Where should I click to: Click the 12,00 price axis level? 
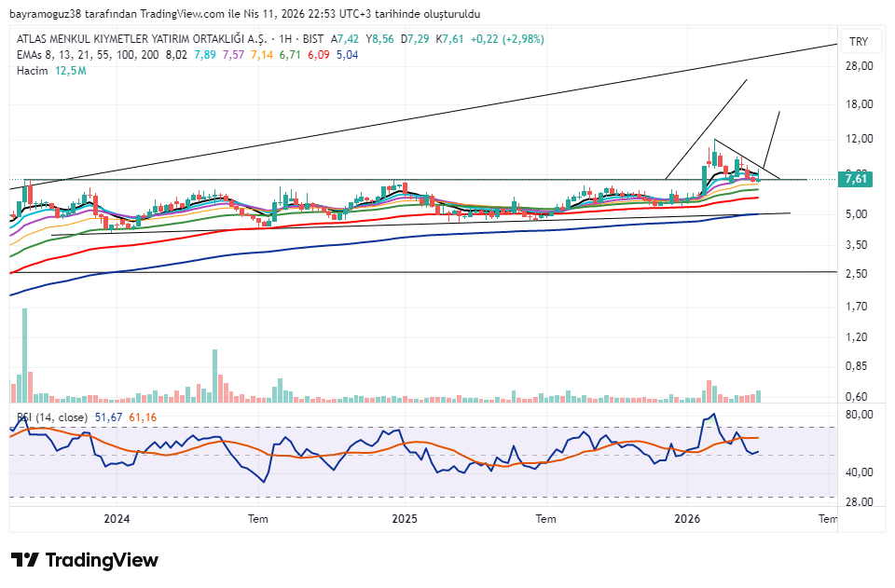(x=860, y=139)
